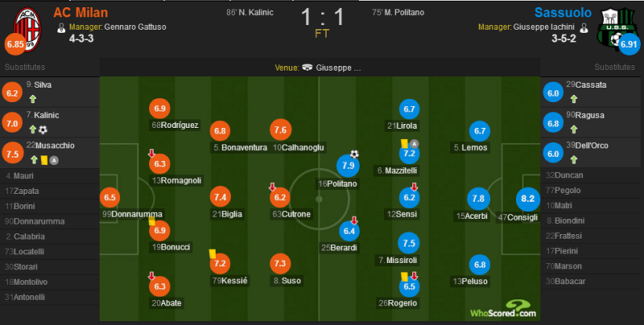Click the manager icon beside Gennaro Gattuso
Image resolution: width=644 pixels, height=325 pixels.
61,27
